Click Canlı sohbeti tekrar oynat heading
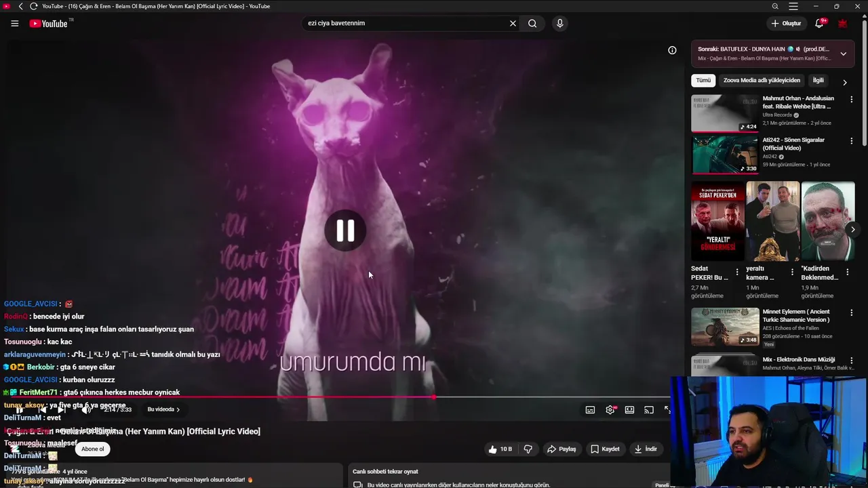Image resolution: width=868 pixels, height=488 pixels. [385, 472]
